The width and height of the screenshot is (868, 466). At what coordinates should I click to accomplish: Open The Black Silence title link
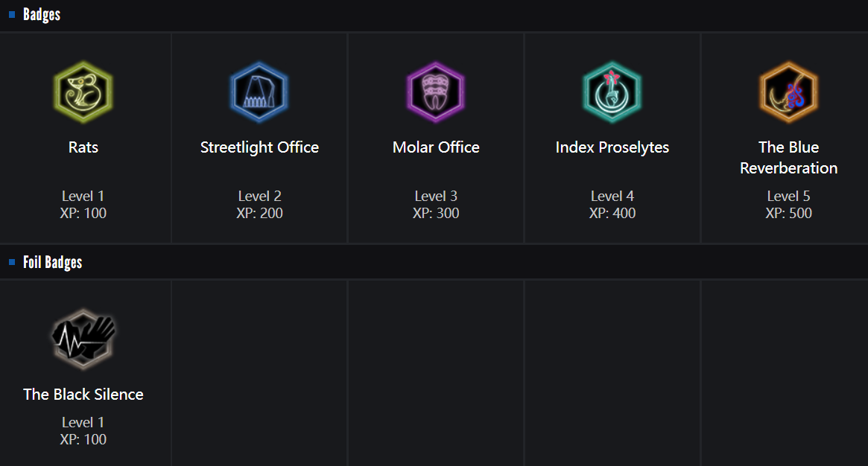click(x=83, y=395)
